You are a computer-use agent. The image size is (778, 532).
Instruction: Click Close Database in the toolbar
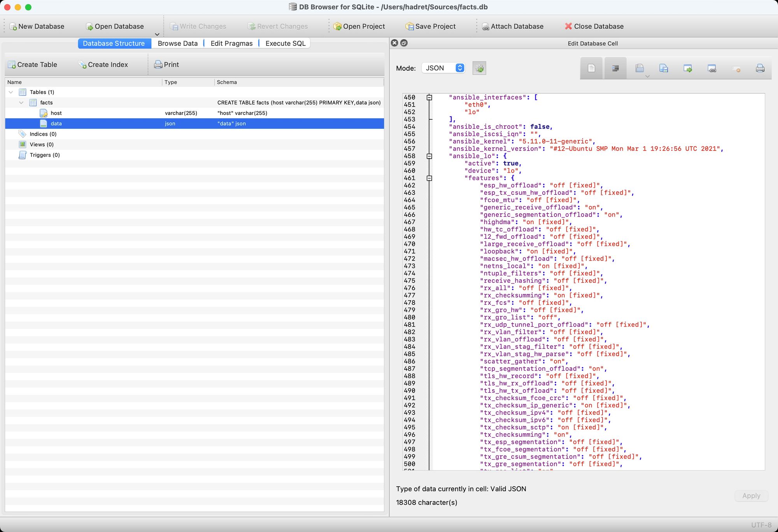[594, 26]
